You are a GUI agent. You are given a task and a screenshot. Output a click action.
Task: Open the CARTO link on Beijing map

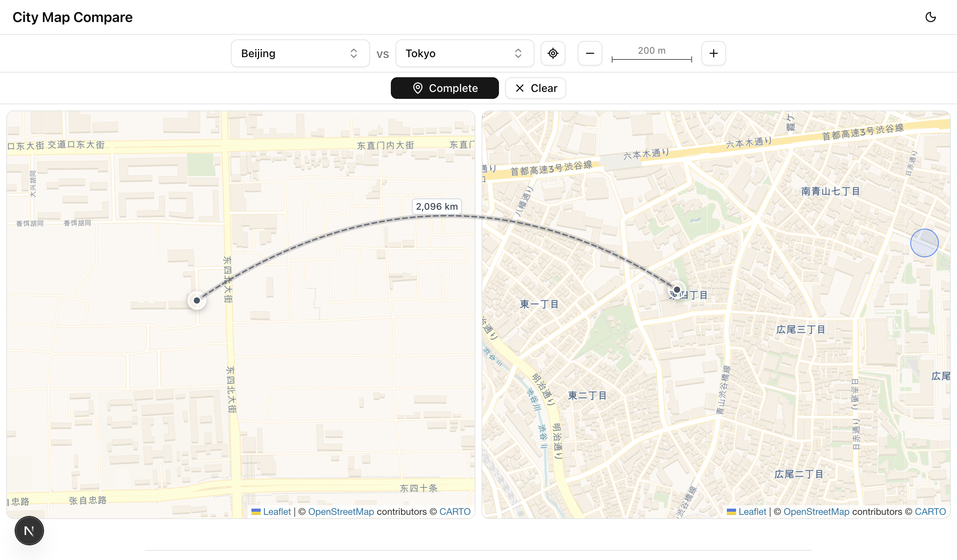455,511
